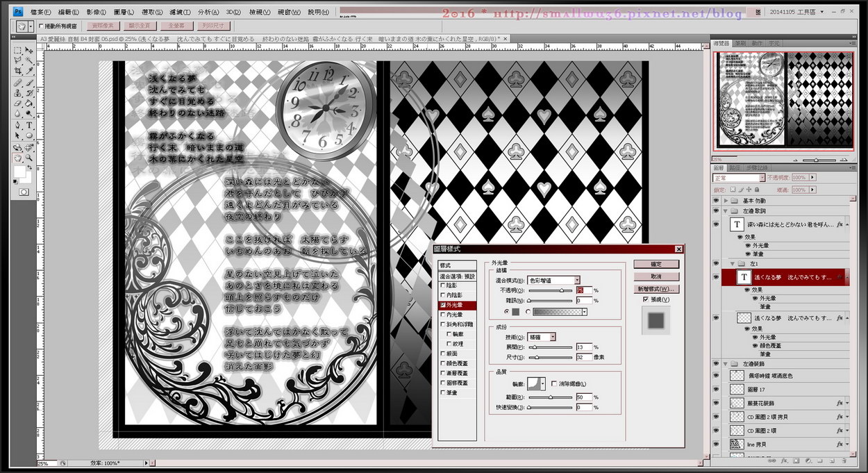Select the Healing Brush tool

coord(18,82)
